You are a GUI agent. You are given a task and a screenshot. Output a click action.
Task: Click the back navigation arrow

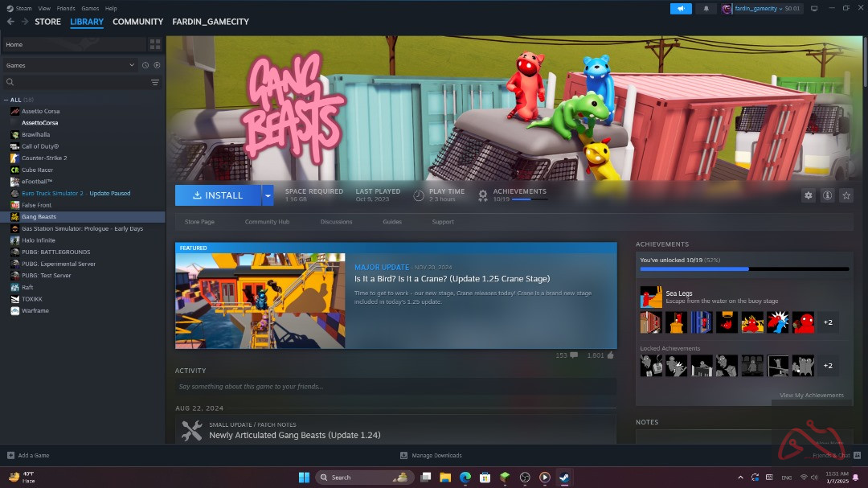(10, 22)
